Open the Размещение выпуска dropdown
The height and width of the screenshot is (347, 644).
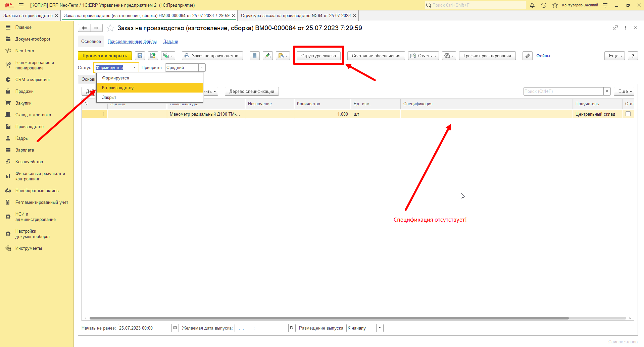pos(380,328)
